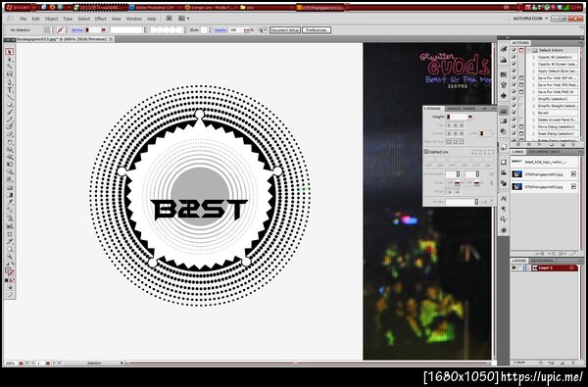Viewport: 588px width, 387px height.
Task: Expand the Opacity 60 (selection) action
Action: click(x=534, y=58)
